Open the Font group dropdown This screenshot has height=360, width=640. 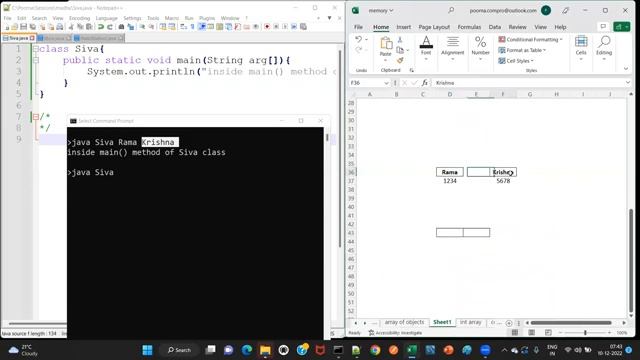click(x=426, y=59)
